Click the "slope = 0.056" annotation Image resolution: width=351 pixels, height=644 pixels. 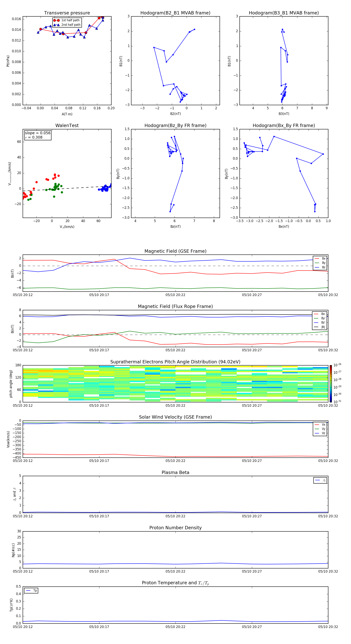pyautogui.click(x=37, y=133)
